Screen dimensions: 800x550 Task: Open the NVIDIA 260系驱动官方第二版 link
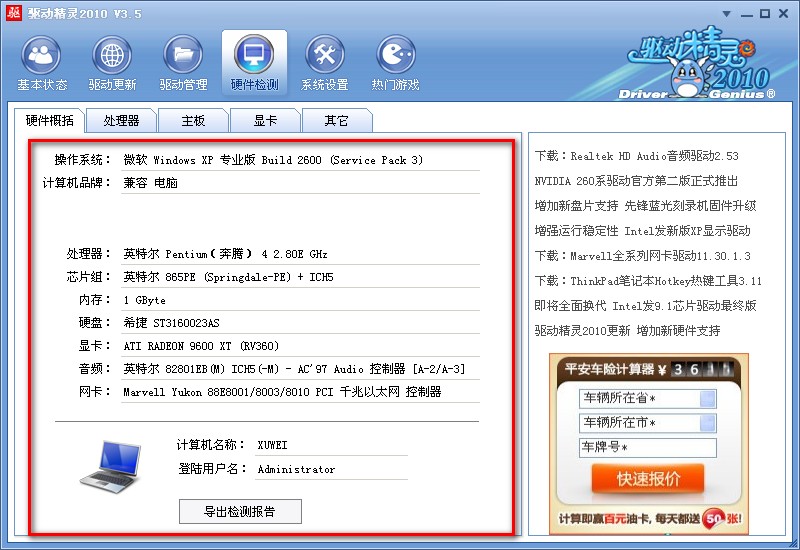(636, 181)
